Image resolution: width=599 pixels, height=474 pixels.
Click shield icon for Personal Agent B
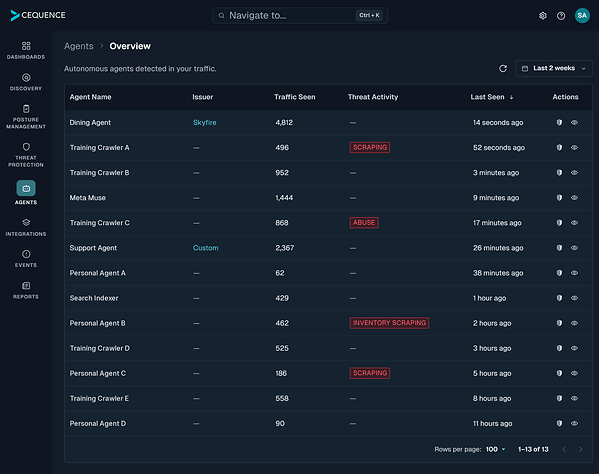click(x=559, y=323)
